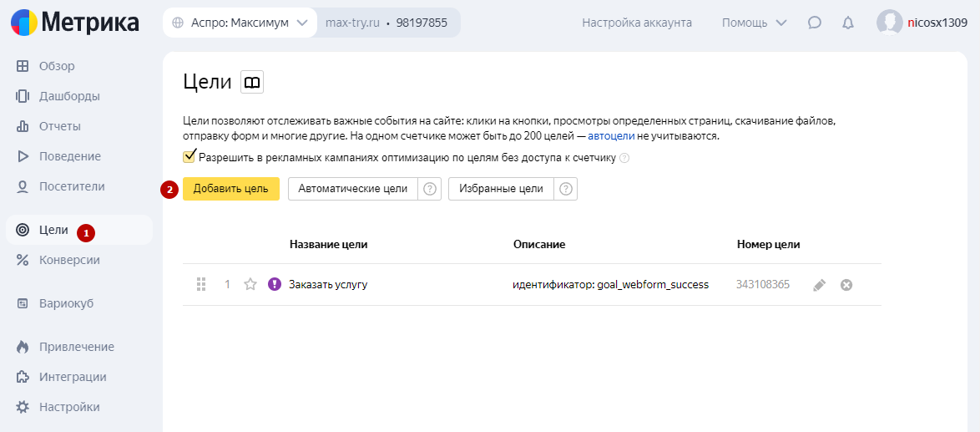Open the notifications bell

tap(848, 23)
